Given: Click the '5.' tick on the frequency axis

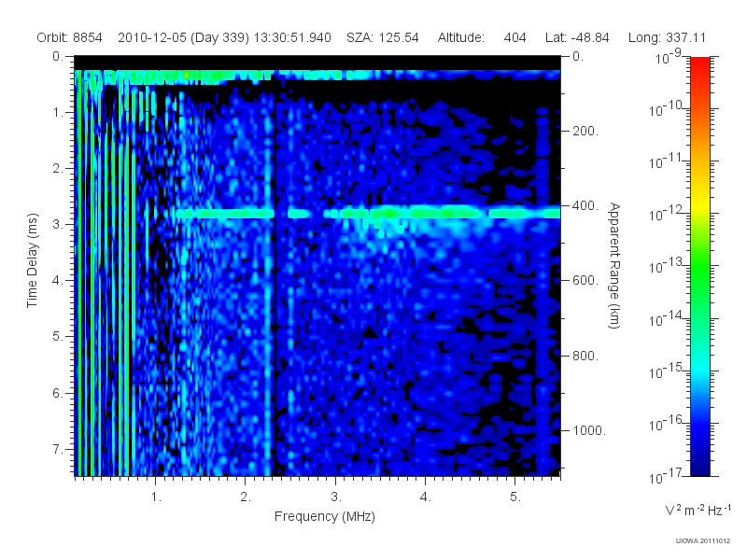Looking at the screenshot, I should (515, 497).
